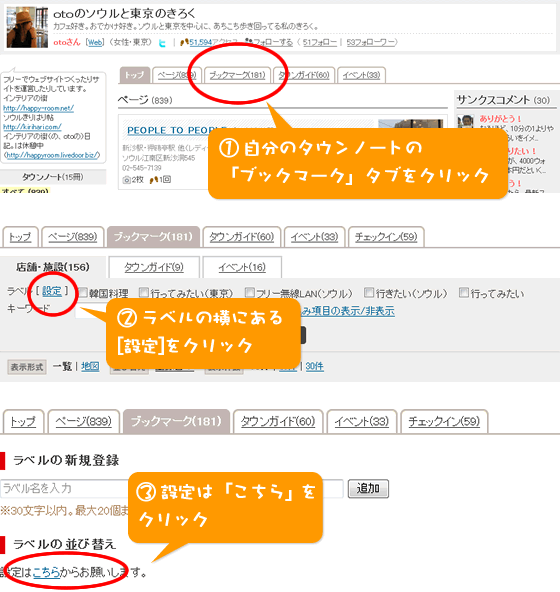
Task: Open タウンガイド(60) tab above the 店舗・施設 sub-tabs
Action: (242, 237)
